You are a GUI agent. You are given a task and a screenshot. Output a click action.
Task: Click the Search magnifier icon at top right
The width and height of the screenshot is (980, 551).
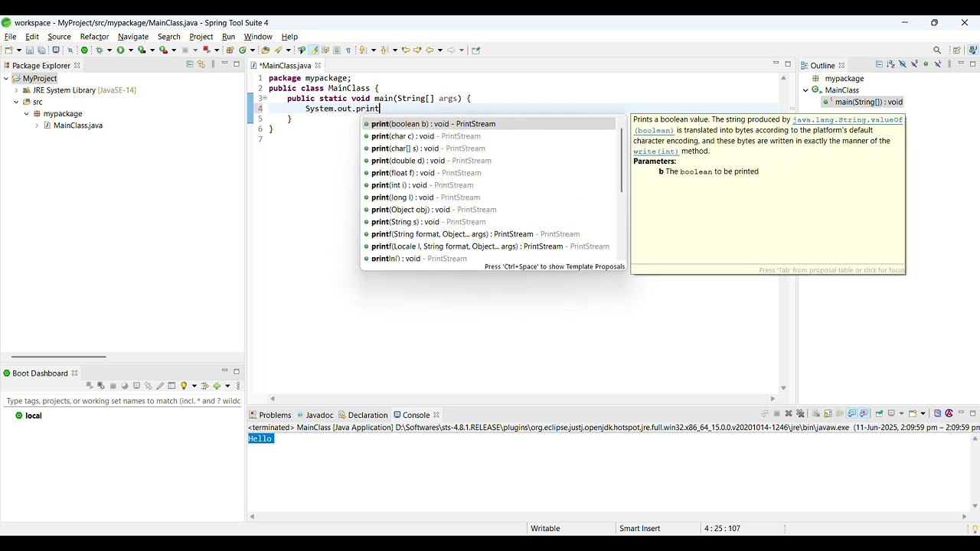[937, 51]
